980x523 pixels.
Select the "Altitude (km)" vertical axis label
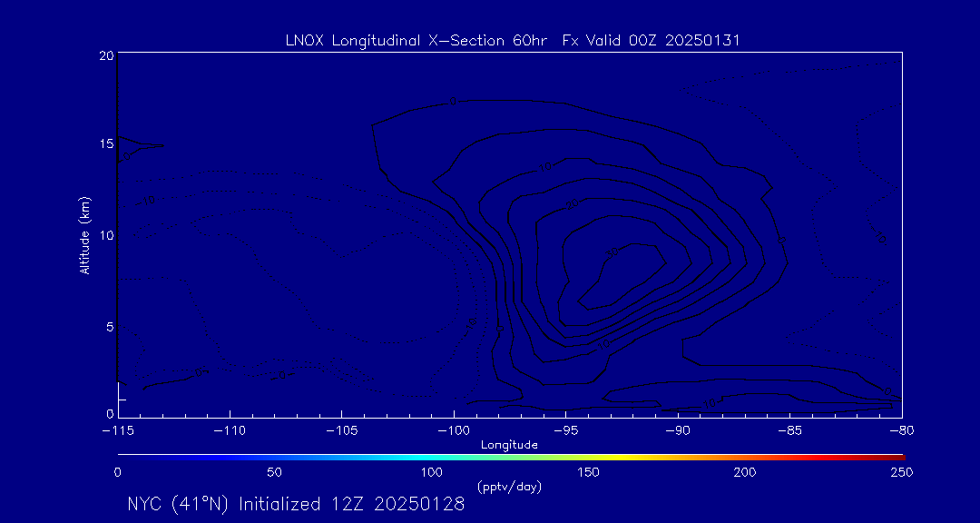83,236
